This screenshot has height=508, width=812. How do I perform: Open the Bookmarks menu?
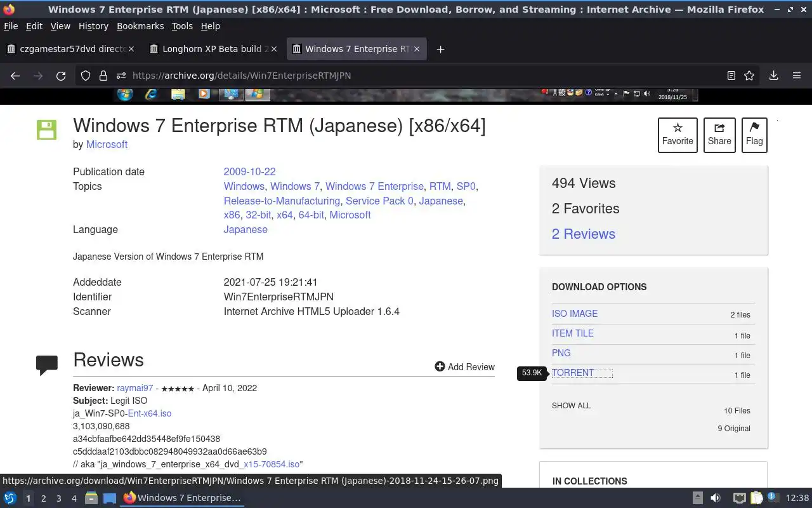tap(140, 26)
